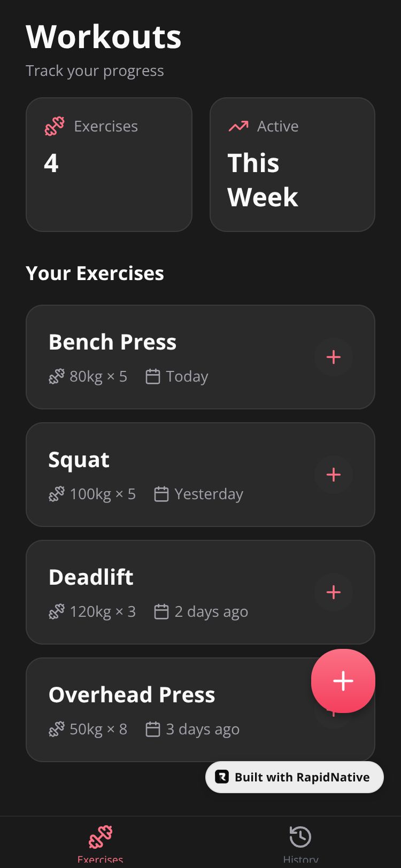Switch to the History tab
The height and width of the screenshot is (868, 401).
[x=300, y=843]
